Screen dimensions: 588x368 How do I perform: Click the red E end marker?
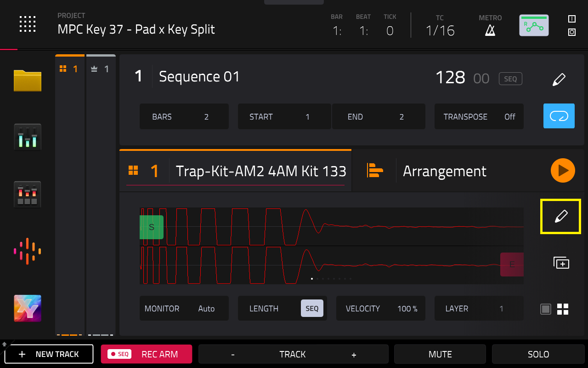pyautogui.click(x=512, y=264)
